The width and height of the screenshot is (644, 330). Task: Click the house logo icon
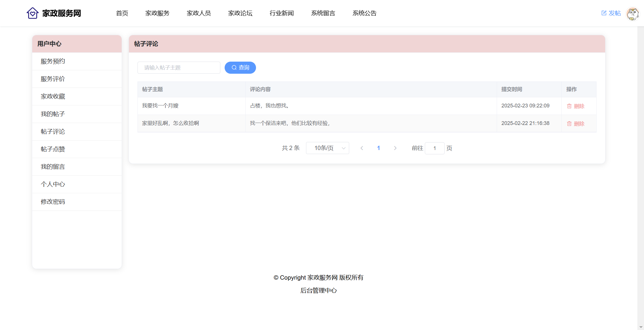[33, 13]
